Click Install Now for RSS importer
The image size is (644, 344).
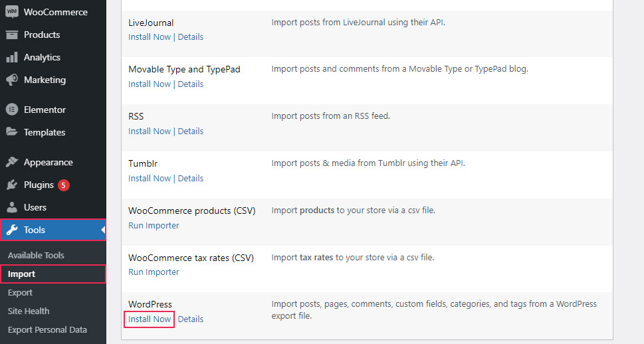pyautogui.click(x=150, y=131)
